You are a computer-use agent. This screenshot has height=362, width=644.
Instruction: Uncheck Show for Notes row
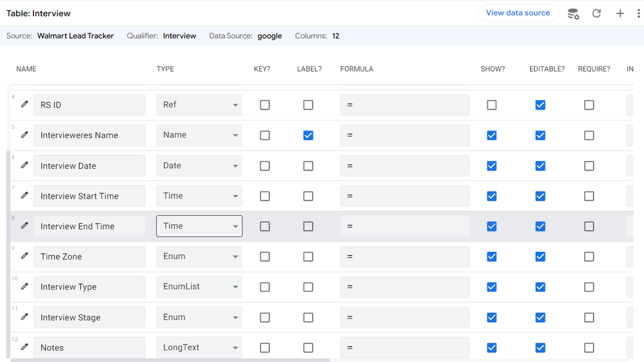(492, 348)
